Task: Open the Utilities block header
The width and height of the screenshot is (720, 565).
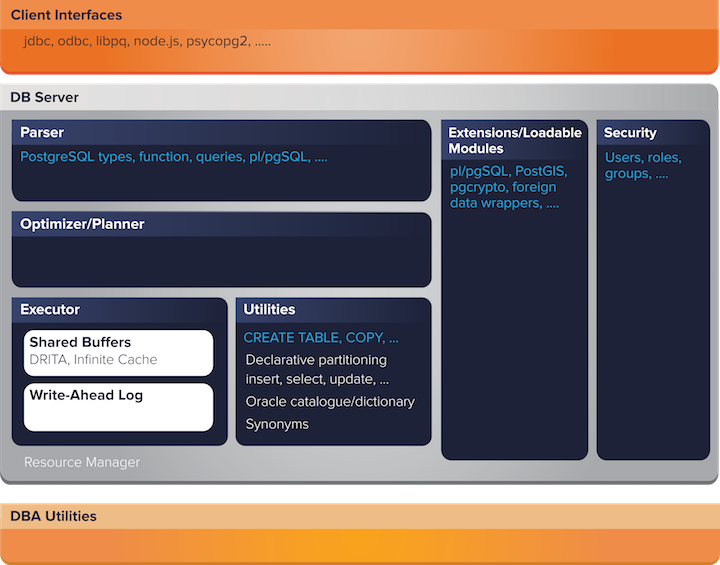Action: click(x=269, y=310)
